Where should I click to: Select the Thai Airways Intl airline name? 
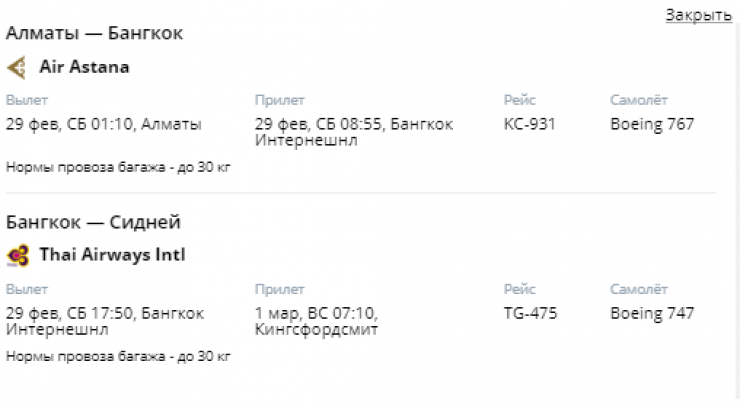point(112,255)
